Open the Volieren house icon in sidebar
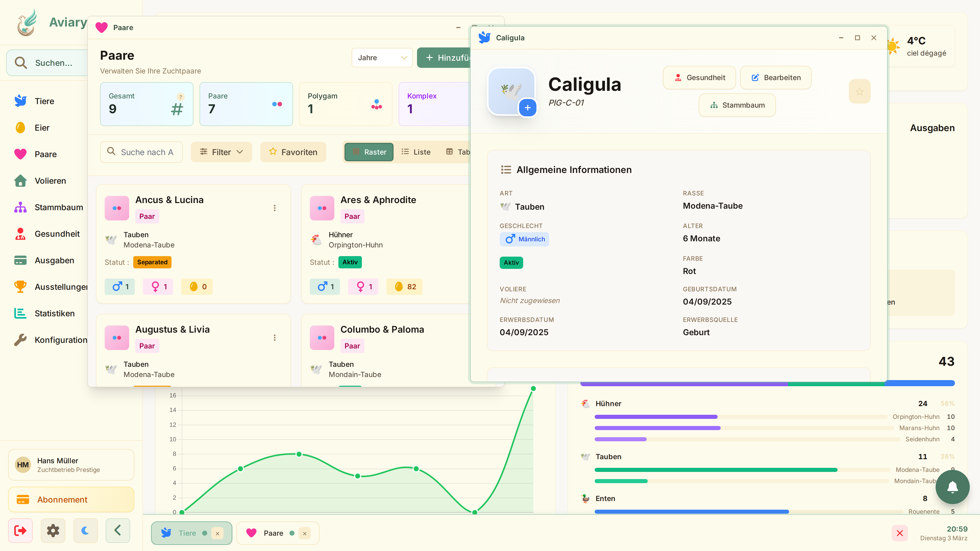 (x=20, y=181)
